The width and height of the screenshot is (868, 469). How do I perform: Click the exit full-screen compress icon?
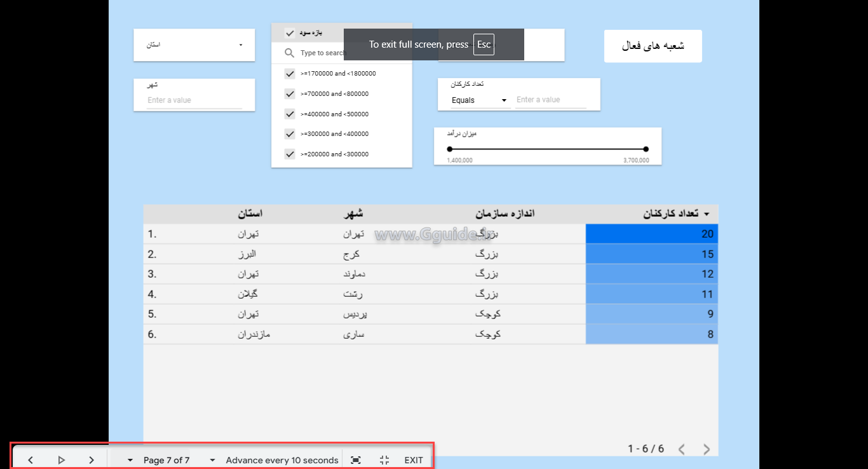pos(384,459)
